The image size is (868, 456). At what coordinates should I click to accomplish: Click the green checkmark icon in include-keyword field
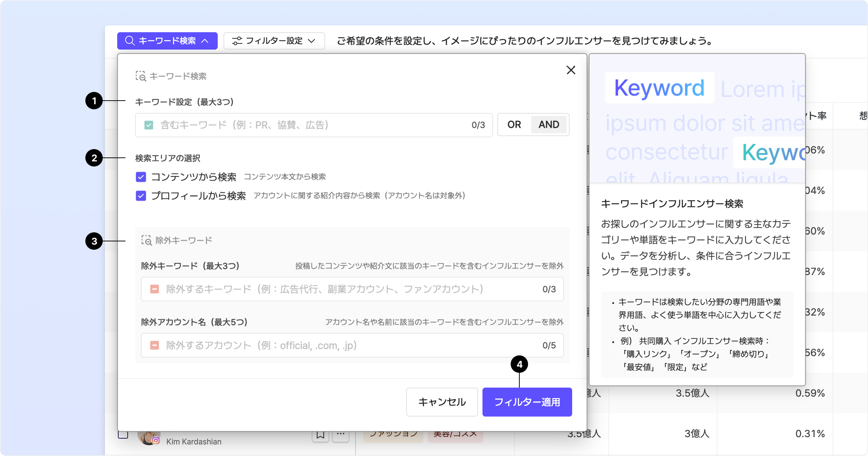149,125
